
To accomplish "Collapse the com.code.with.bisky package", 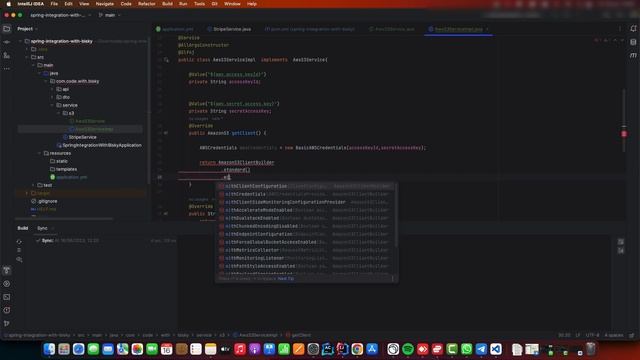I will point(46,81).
